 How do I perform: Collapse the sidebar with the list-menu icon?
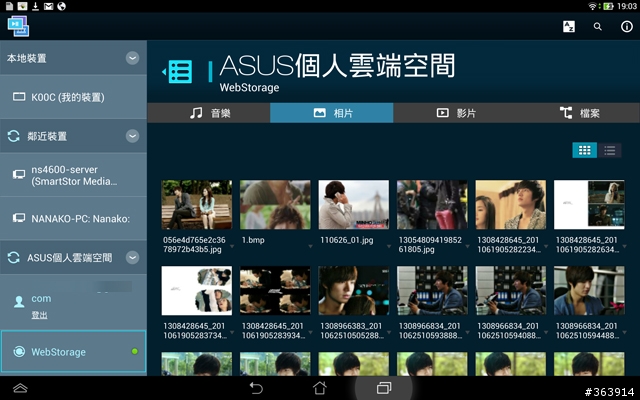[178, 72]
